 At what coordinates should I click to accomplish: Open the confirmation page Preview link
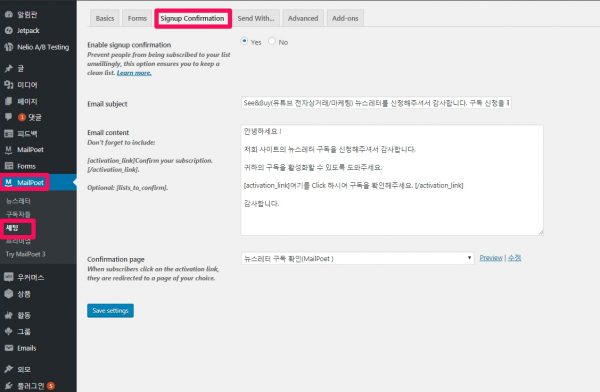[491, 258]
